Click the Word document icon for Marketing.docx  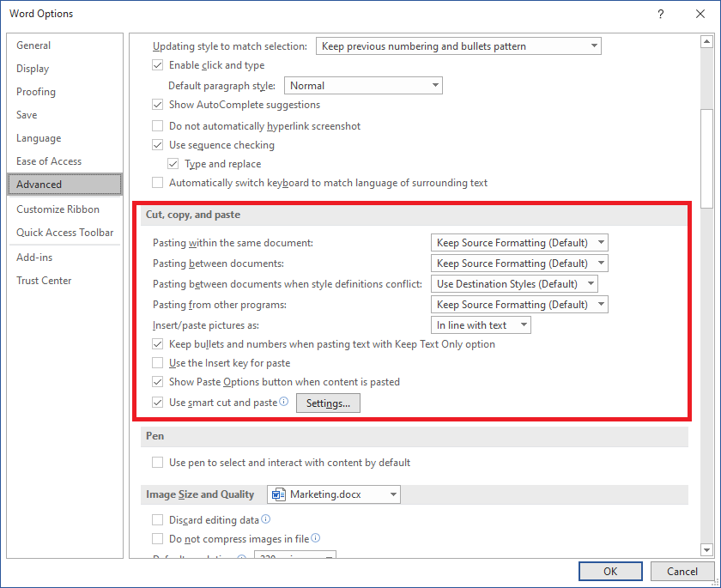(278, 494)
